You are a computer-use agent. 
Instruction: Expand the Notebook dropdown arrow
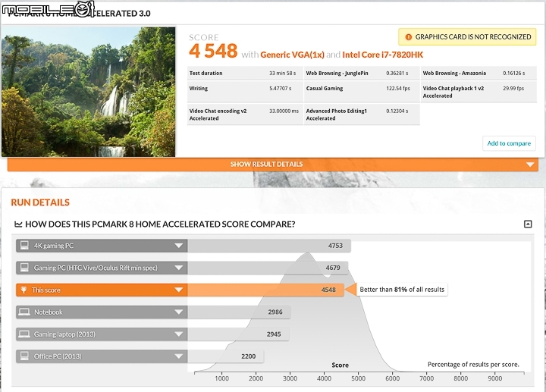coord(179,312)
